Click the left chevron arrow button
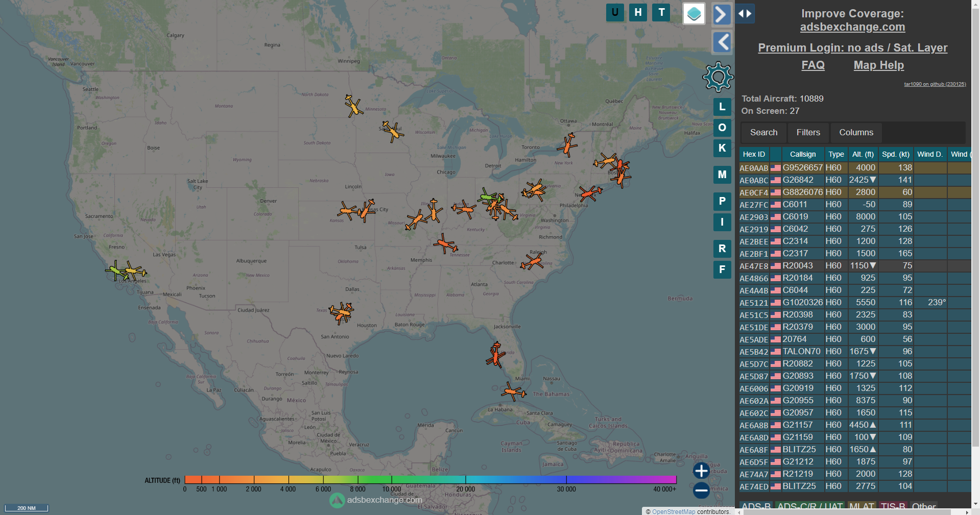Screen dimensions: 980x515 (x=722, y=42)
